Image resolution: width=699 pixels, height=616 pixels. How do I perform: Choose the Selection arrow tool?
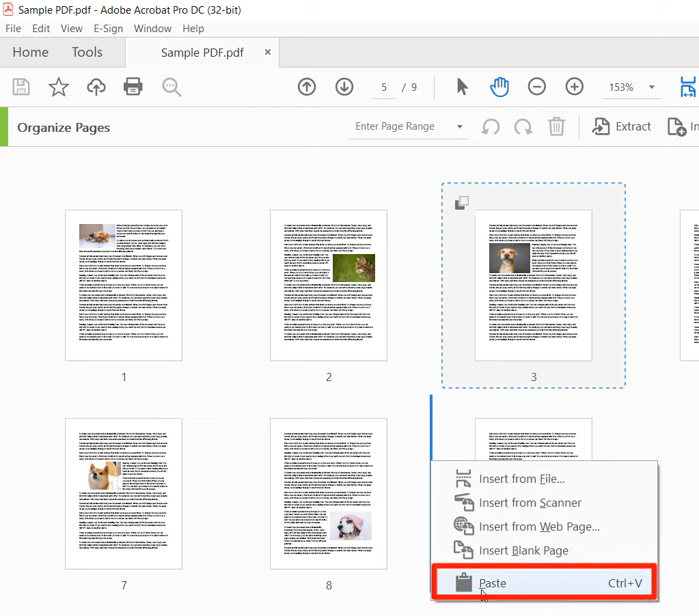(462, 87)
